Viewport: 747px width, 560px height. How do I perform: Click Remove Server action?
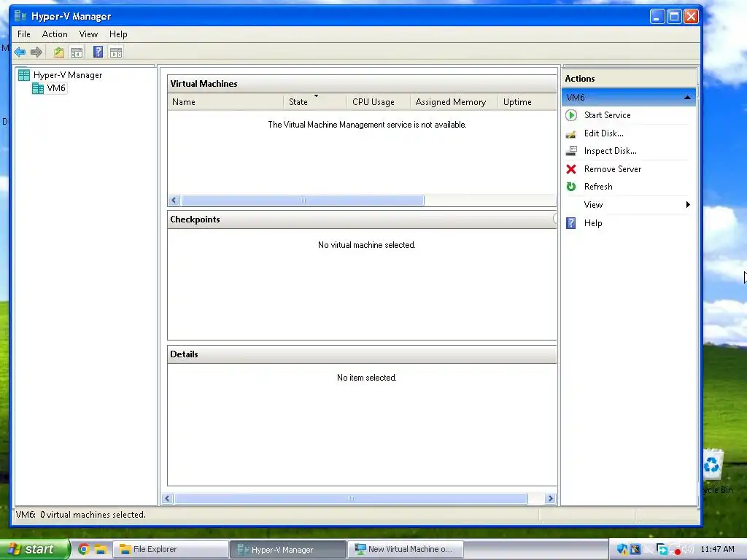pyautogui.click(x=613, y=169)
